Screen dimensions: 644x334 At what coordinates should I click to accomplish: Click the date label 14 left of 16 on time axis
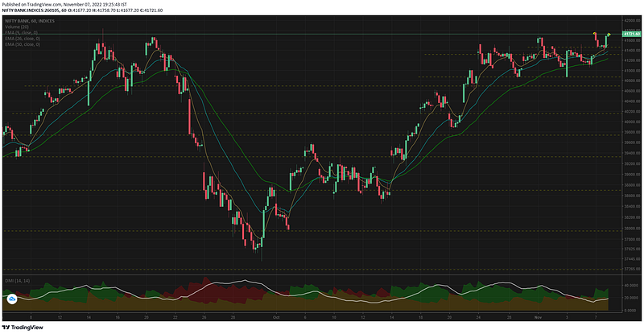(x=89, y=317)
